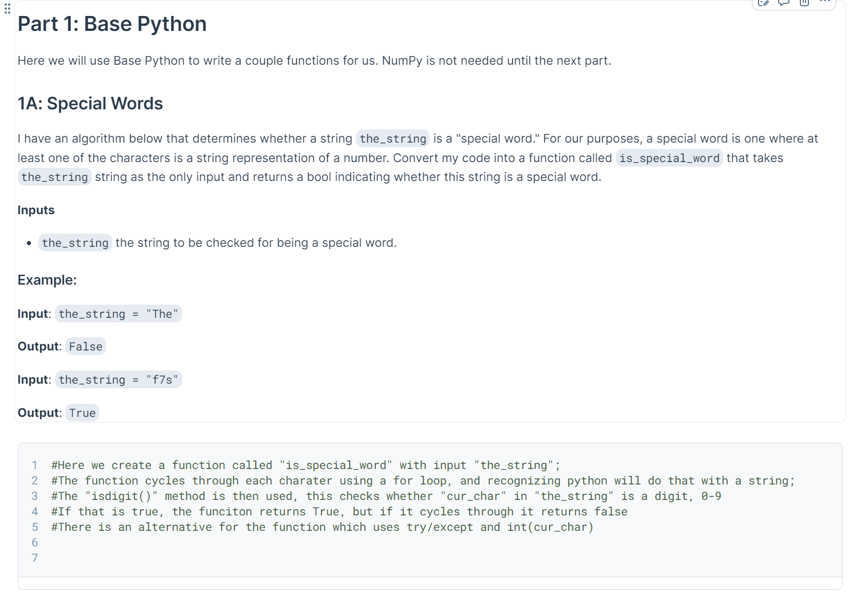Click line number 1 in the code cell
Screen dimensions: 868x595
34,465
